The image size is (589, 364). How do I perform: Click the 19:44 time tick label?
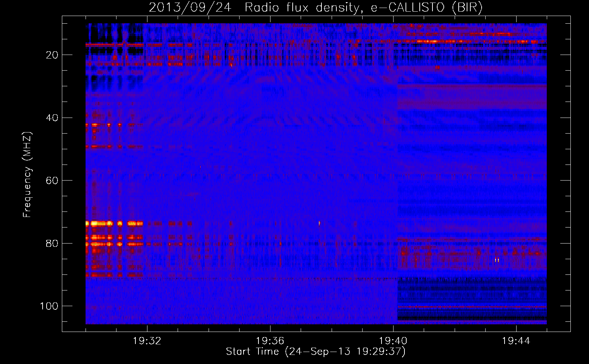(x=516, y=341)
